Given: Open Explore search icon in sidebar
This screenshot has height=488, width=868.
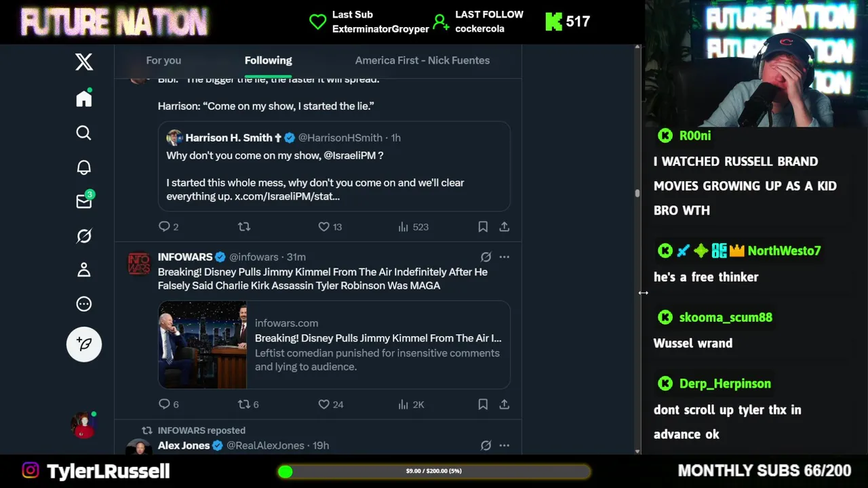Looking at the screenshot, I should pyautogui.click(x=84, y=133).
